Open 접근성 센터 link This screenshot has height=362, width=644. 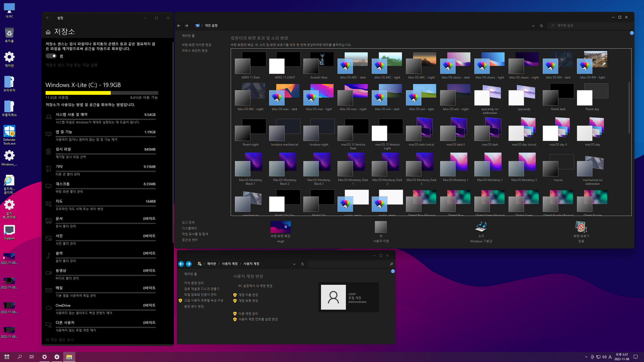pyautogui.click(x=190, y=240)
